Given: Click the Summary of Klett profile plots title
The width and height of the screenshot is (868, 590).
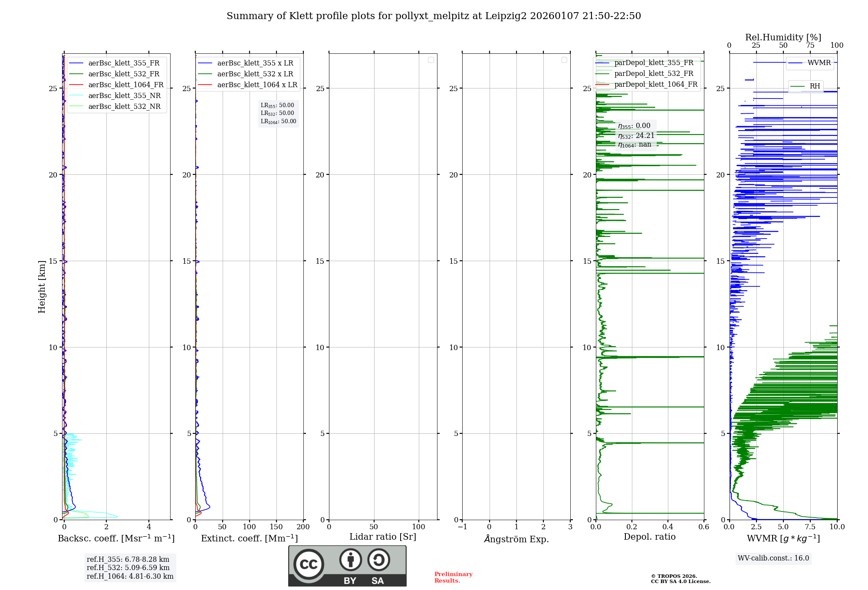Looking at the screenshot, I should tap(434, 16).
